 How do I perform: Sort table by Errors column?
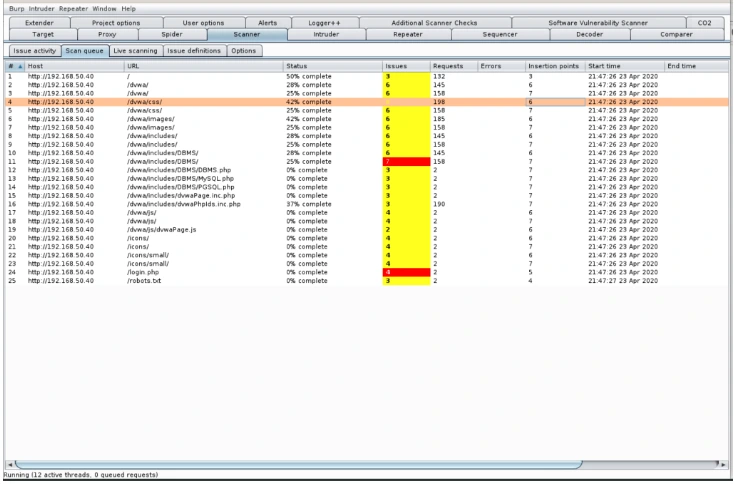coord(502,66)
